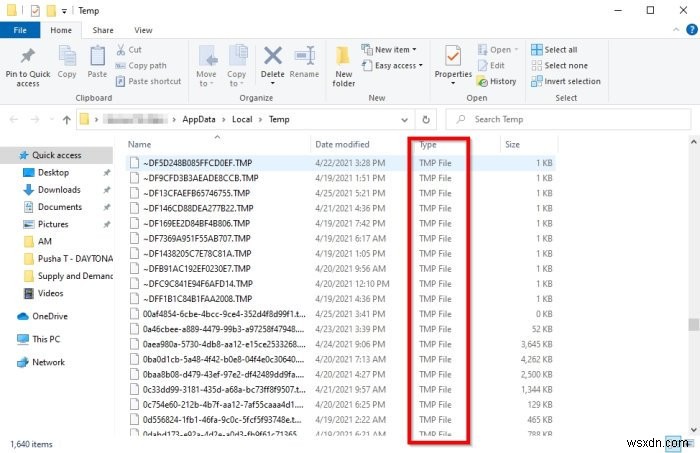Go back with the Back arrow
Viewport: 700px width, 453px height.
(14, 120)
